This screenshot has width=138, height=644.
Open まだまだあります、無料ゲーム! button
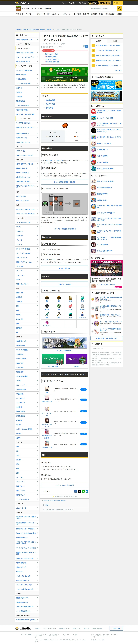pyautogui.click(x=106, y=338)
